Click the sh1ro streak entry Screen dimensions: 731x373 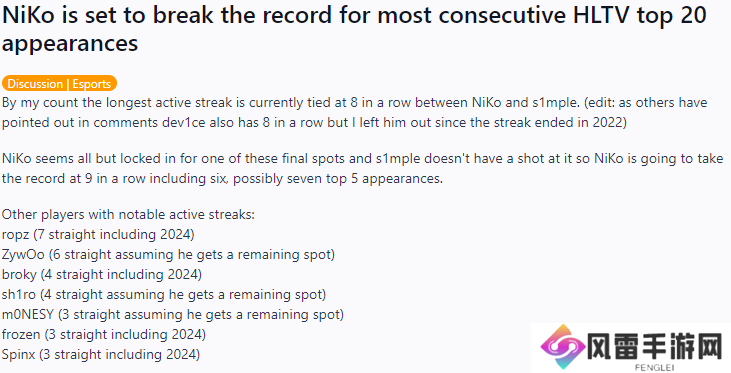pyautogui.click(x=164, y=294)
